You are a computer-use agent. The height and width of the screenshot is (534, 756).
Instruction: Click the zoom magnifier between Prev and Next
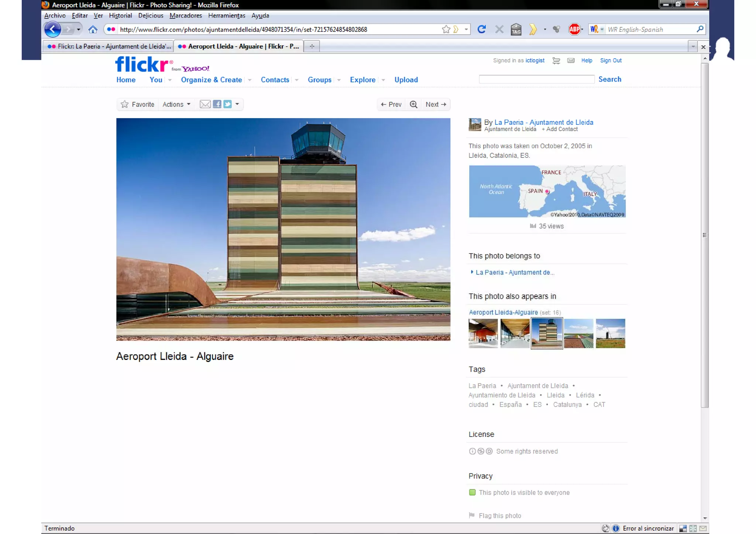click(x=413, y=104)
